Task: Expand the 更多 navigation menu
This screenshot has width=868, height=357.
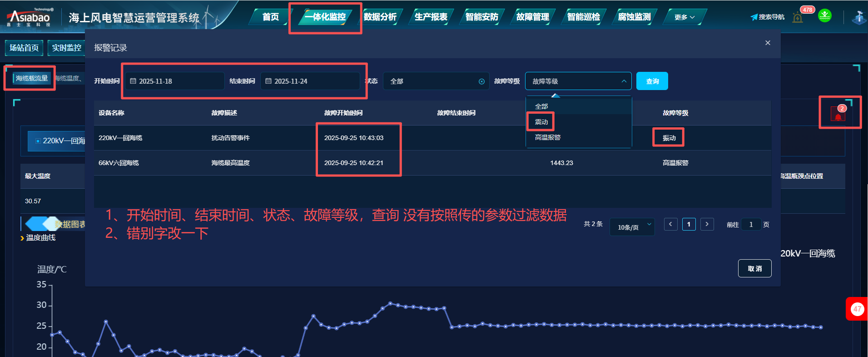Action: (684, 17)
